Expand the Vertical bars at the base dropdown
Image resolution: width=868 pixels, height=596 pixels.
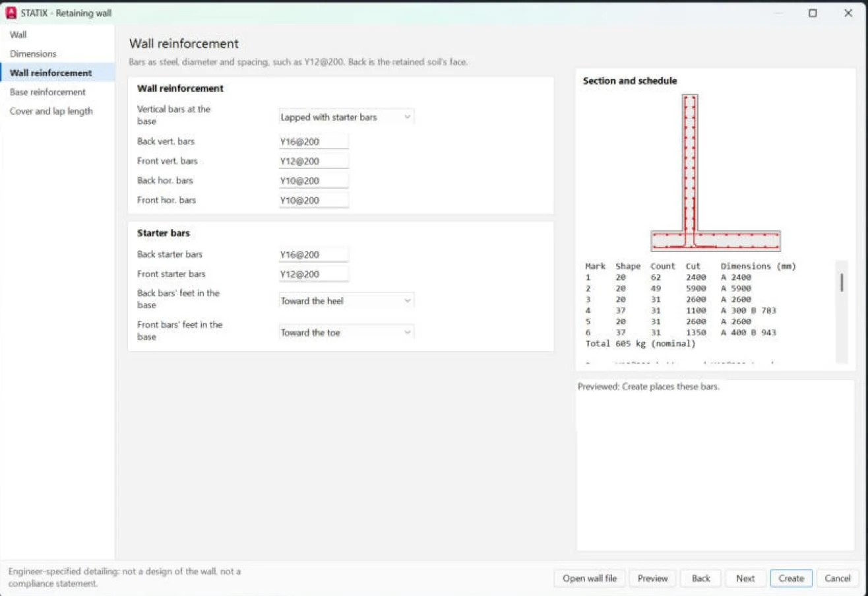click(346, 117)
